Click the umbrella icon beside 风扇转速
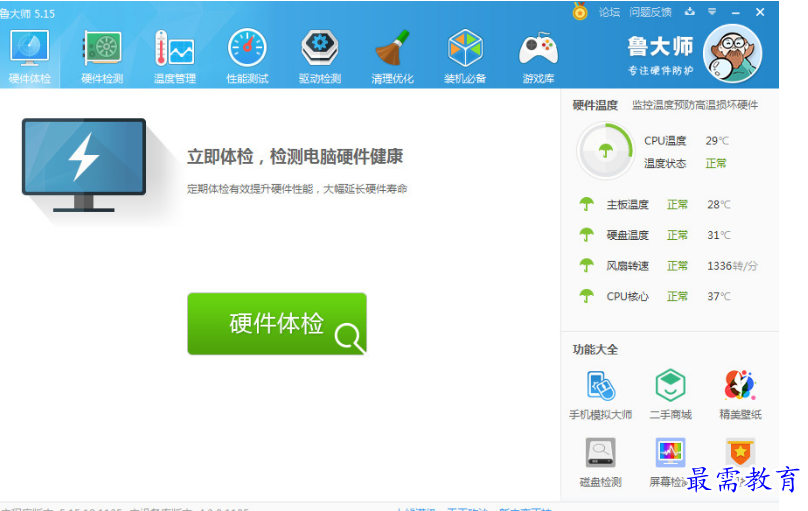Viewport: 808px width, 511px height. click(x=586, y=266)
